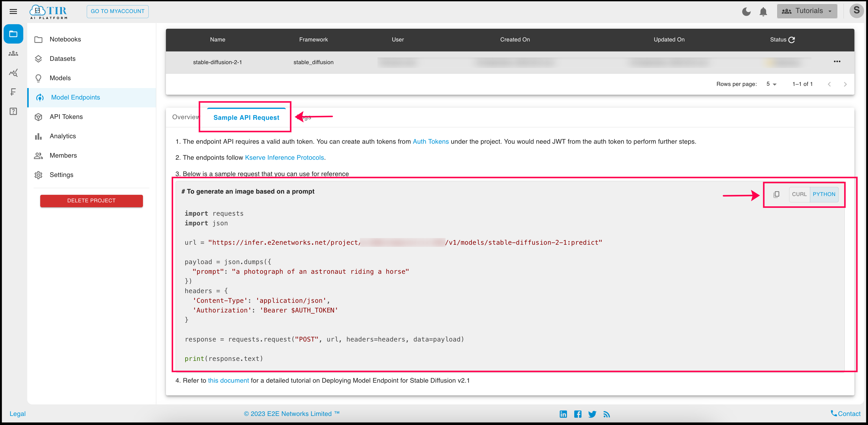The height and width of the screenshot is (425, 868).
Task: Click the Model Endpoints sidebar icon
Action: pyautogui.click(x=40, y=97)
